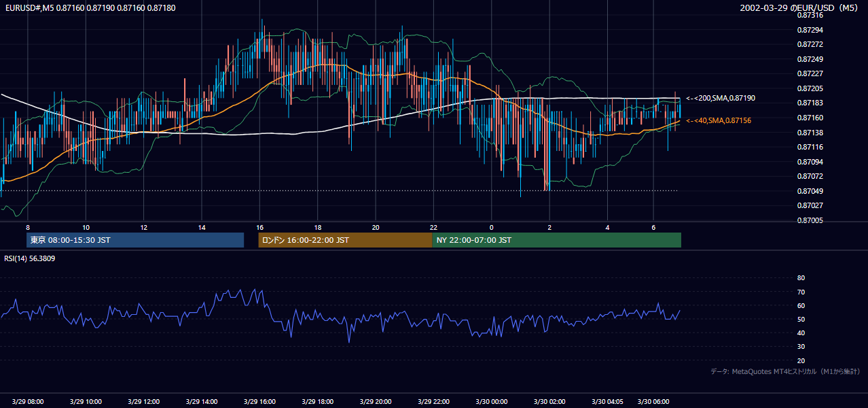The image size is (868, 408).
Task: Click RSI axis level 20
Action: (801, 360)
